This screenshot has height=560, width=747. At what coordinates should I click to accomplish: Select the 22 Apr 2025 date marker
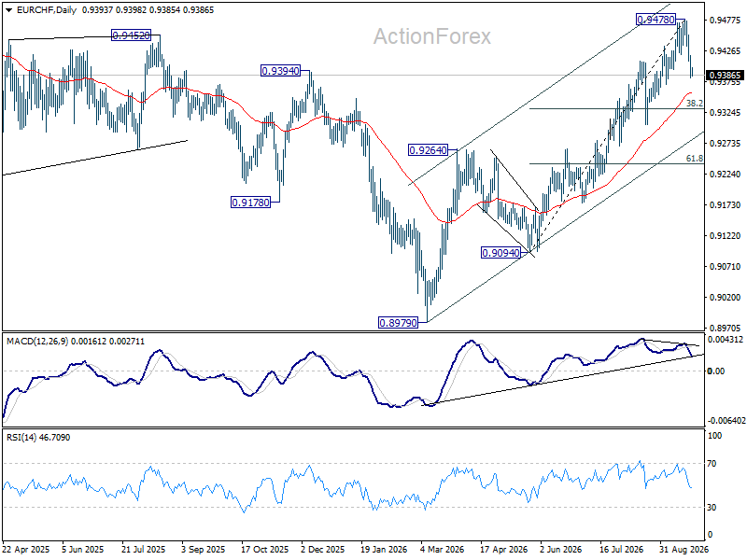[26, 549]
